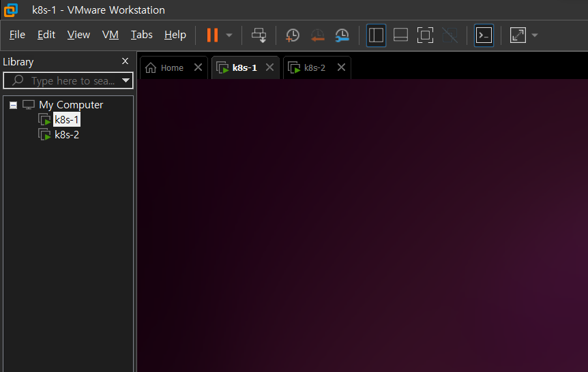The image size is (588, 372).
Task: Toggle the console view button
Action: click(484, 35)
